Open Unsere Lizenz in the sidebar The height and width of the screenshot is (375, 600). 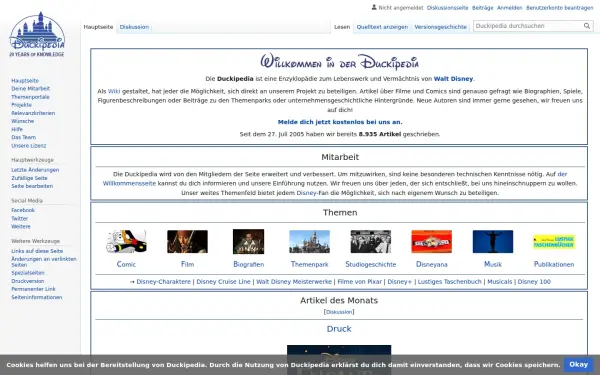coord(29,146)
